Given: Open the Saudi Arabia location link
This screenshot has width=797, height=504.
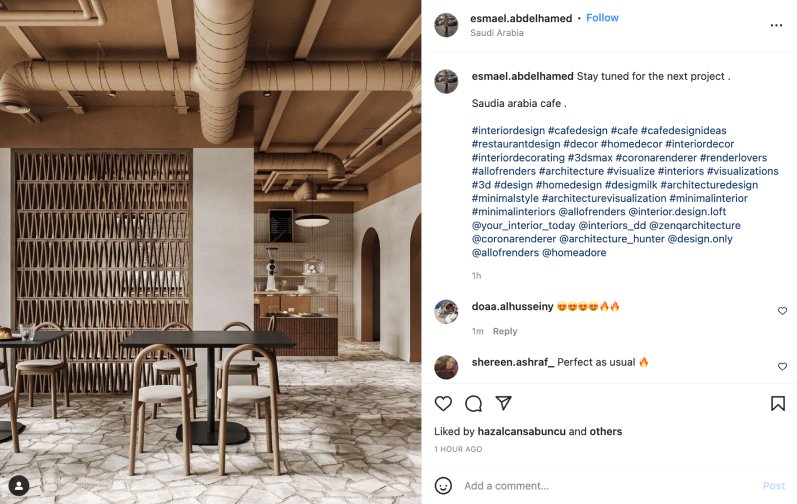Looking at the screenshot, I should tap(497, 33).
